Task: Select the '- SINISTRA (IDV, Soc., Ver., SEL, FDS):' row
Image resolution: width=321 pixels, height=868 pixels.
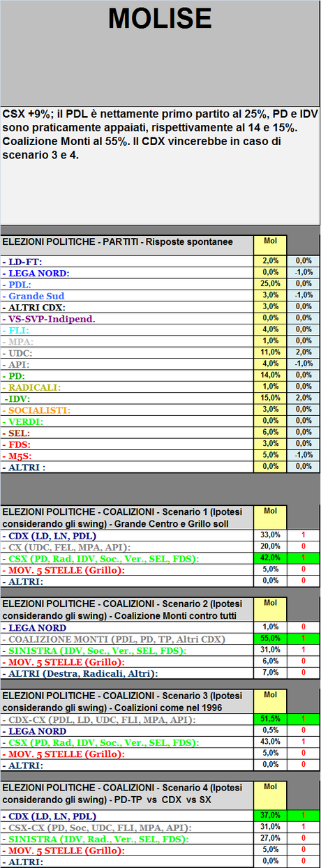Action: [126, 650]
